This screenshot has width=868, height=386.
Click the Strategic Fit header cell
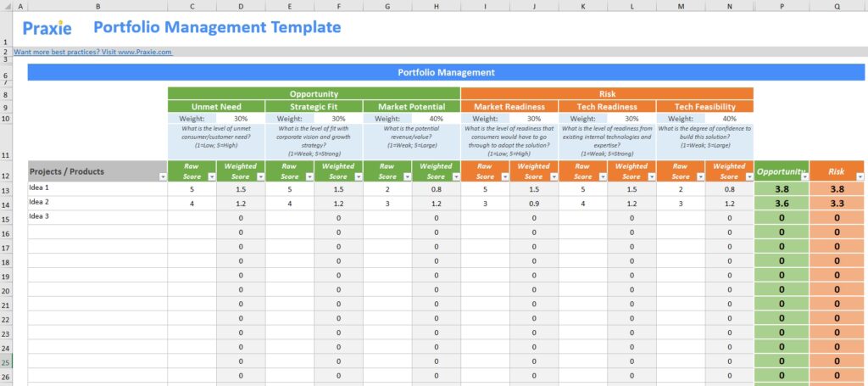coord(314,107)
